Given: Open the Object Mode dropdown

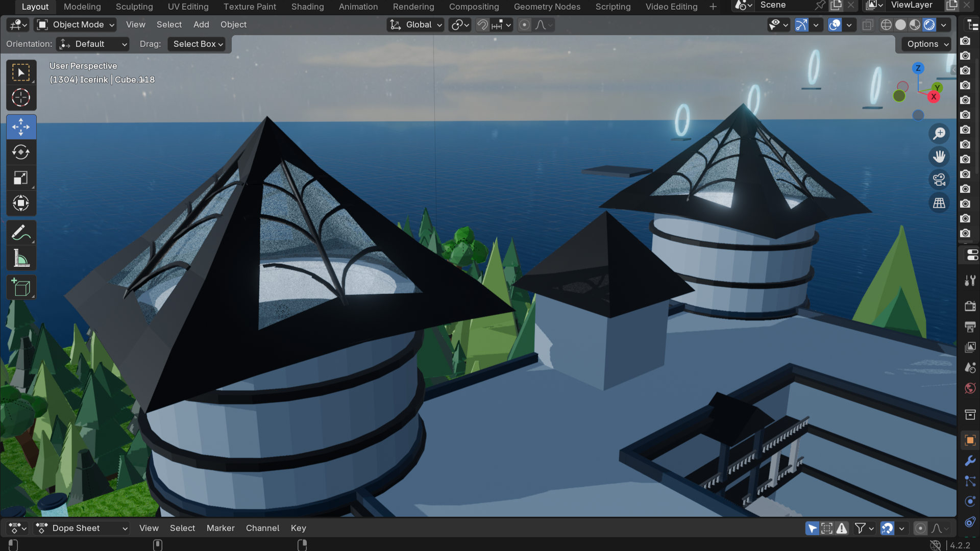Looking at the screenshot, I should [76, 24].
